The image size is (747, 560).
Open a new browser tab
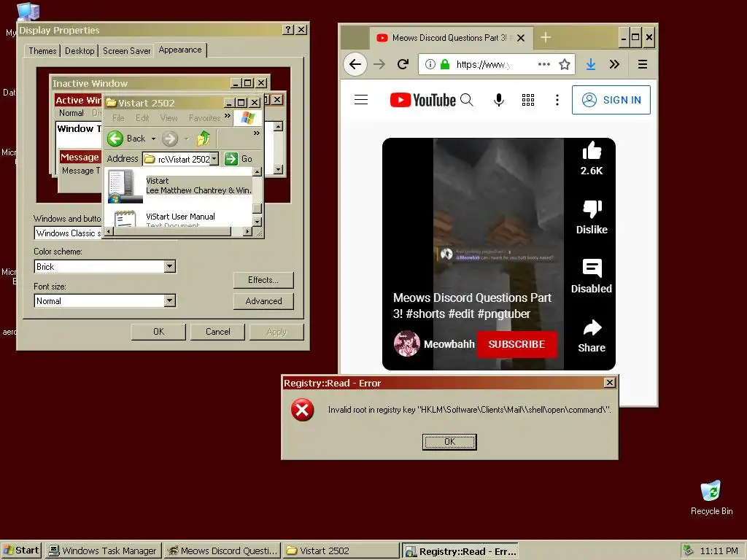(x=546, y=38)
